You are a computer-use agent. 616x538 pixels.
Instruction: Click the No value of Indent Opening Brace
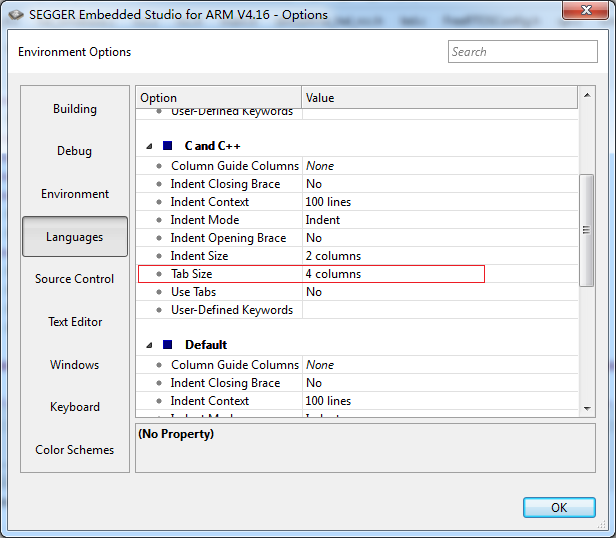coord(314,238)
